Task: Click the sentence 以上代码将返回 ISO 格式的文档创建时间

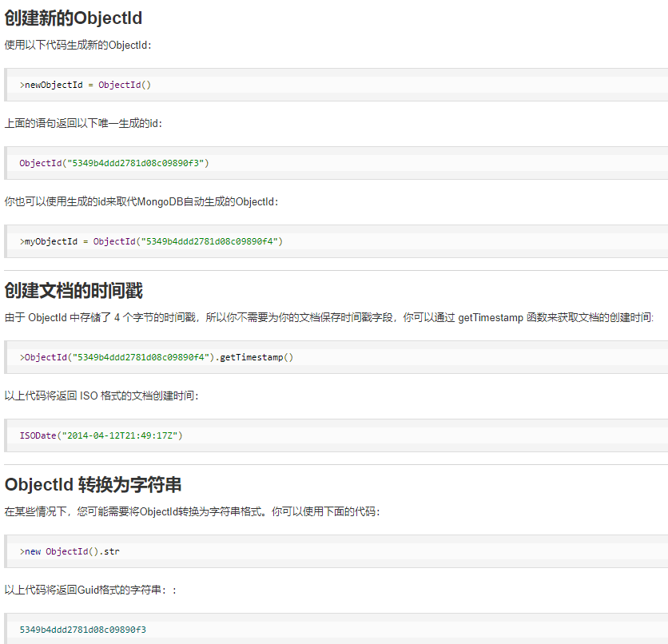Action: click(101, 396)
